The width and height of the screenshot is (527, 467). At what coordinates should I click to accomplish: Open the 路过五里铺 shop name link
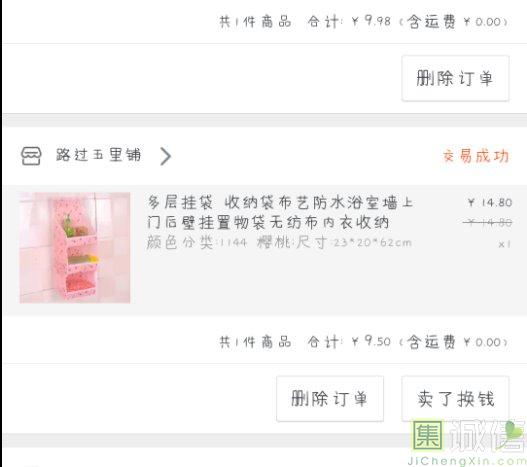click(x=98, y=155)
